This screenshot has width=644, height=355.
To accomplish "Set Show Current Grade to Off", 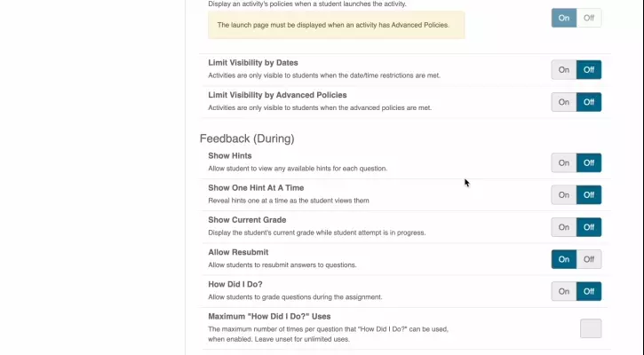I will tap(588, 227).
